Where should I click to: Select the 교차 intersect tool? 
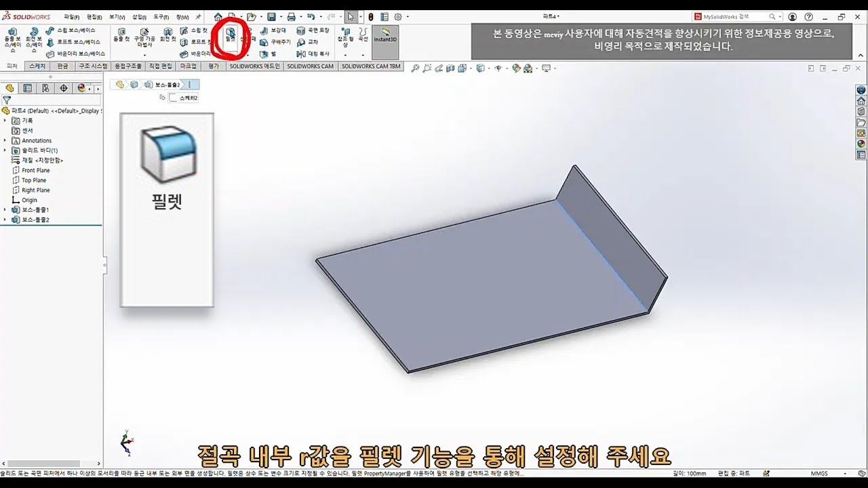pos(307,42)
